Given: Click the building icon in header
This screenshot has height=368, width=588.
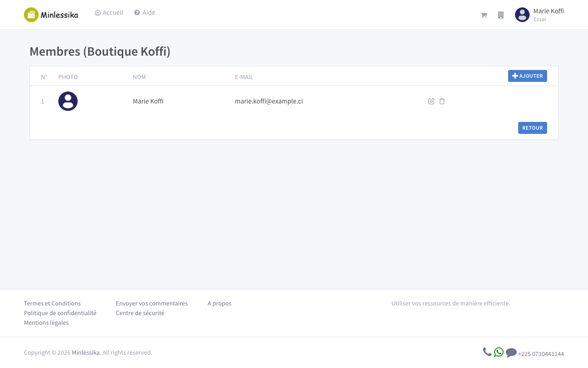Looking at the screenshot, I should coord(501,15).
